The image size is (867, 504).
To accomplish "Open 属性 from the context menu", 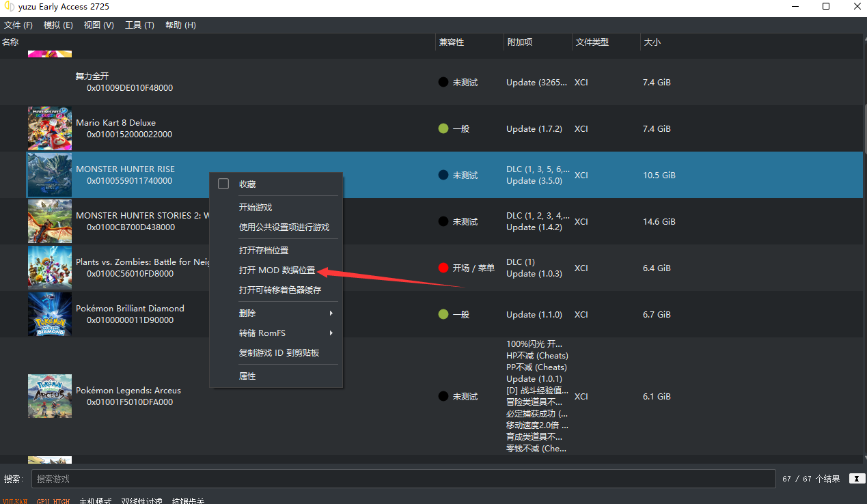I will (276, 376).
